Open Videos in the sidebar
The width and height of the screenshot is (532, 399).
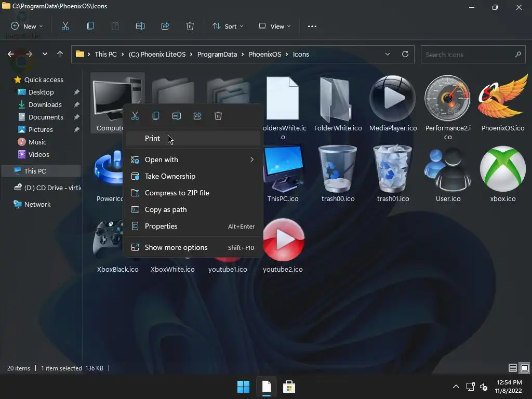[38, 154]
